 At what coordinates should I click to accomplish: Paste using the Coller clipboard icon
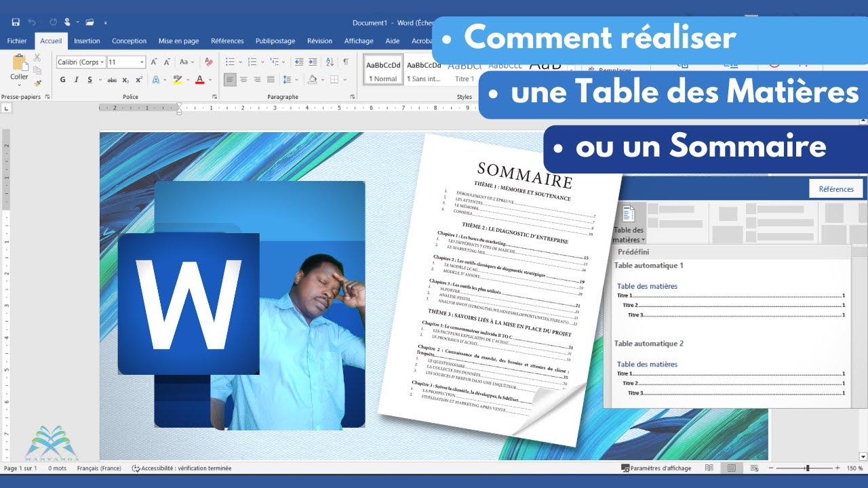[19, 62]
